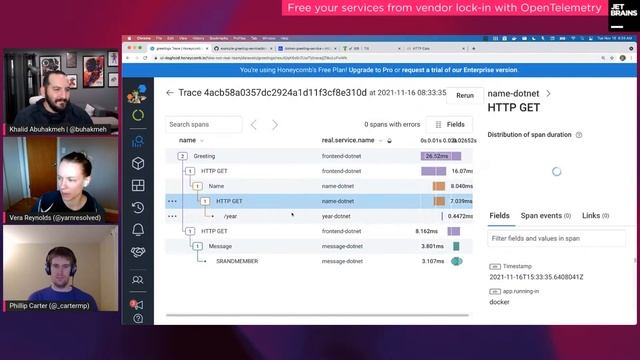The width and height of the screenshot is (640, 360).
Task: Open the Chrome menu in macOS menu bar
Action: click(x=143, y=38)
